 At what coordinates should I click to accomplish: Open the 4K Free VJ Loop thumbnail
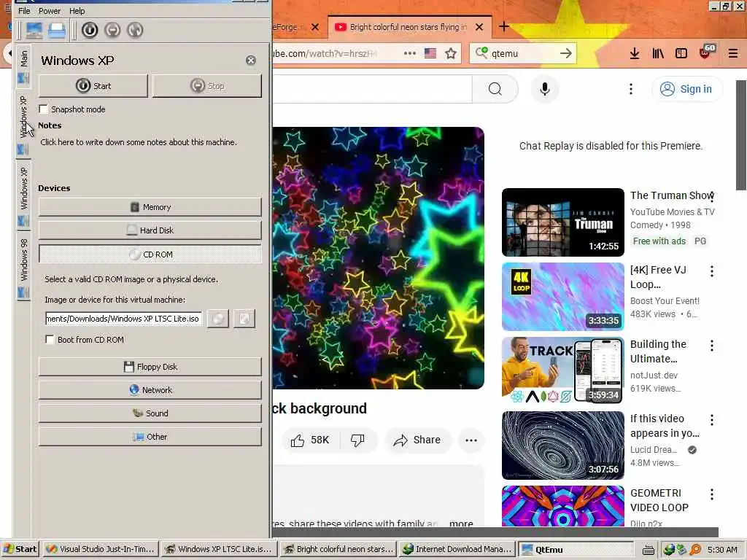pos(562,297)
